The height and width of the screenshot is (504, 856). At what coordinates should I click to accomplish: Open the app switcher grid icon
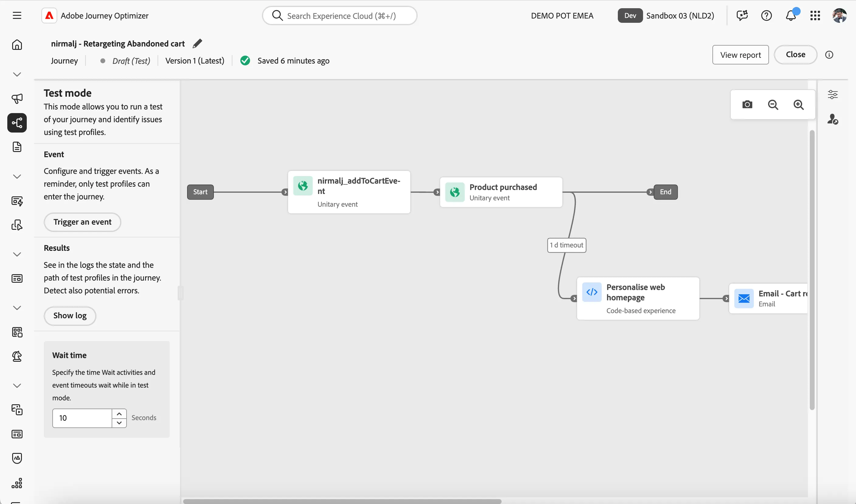tap(815, 16)
